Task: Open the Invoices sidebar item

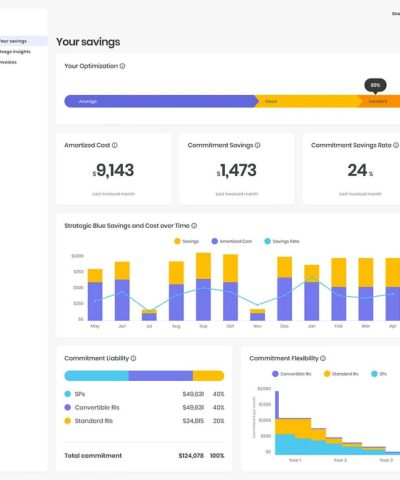Action: click(x=8, y=62)
